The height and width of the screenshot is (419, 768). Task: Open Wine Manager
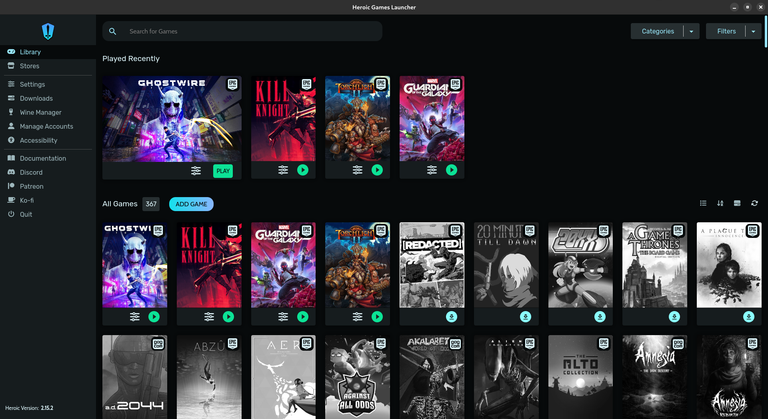tap(48, 112)
